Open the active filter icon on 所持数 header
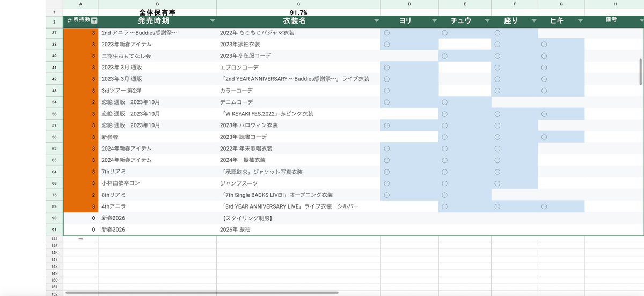Viewport: 644px width, 296px height. (94, 20)
